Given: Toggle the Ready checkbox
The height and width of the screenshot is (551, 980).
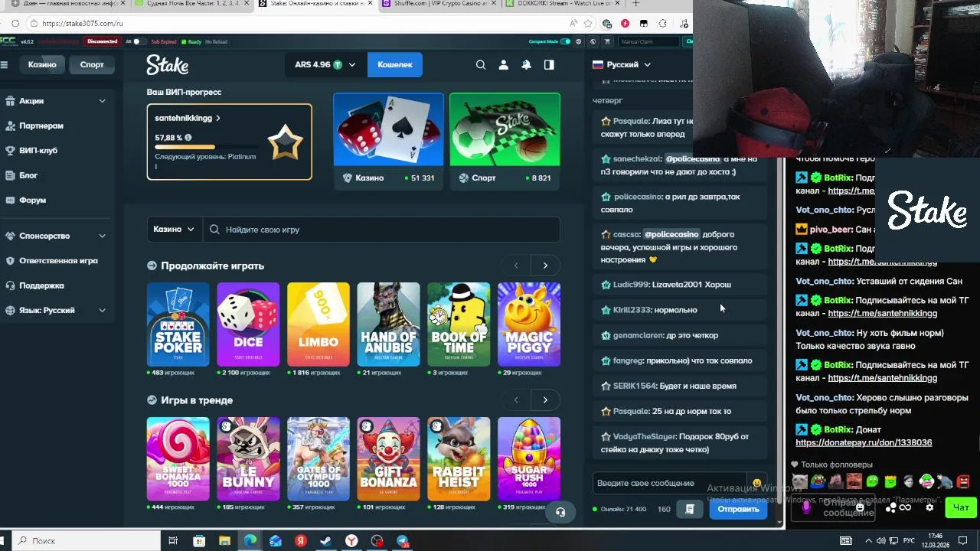Looking at the screenshot, I should click(183, 41).
